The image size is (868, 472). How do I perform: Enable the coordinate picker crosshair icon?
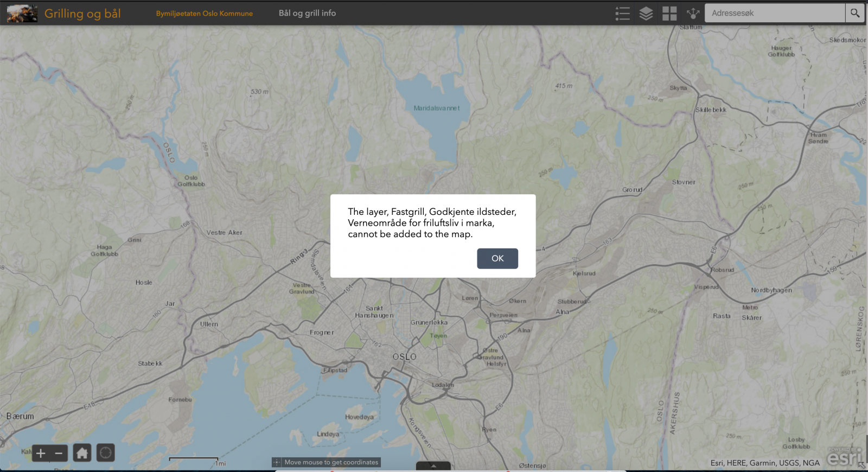[x=277, y=462]
